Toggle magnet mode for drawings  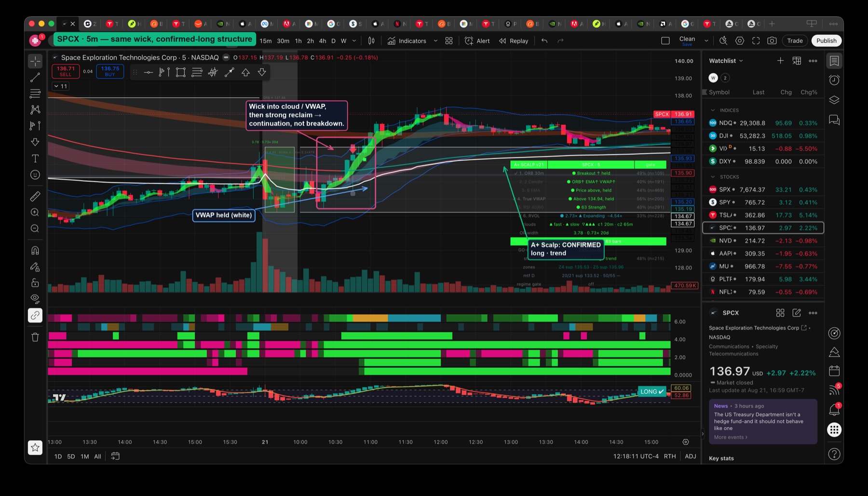pyautogui.click(x=35, y=250)
